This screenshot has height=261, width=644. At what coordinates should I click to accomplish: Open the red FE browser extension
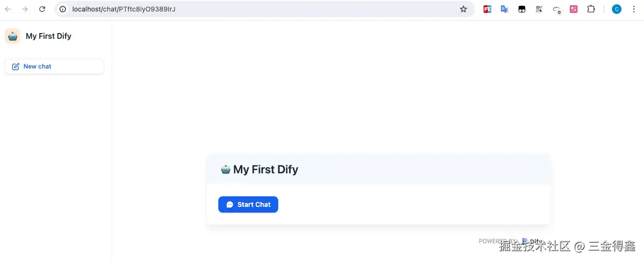coord(487,9)
